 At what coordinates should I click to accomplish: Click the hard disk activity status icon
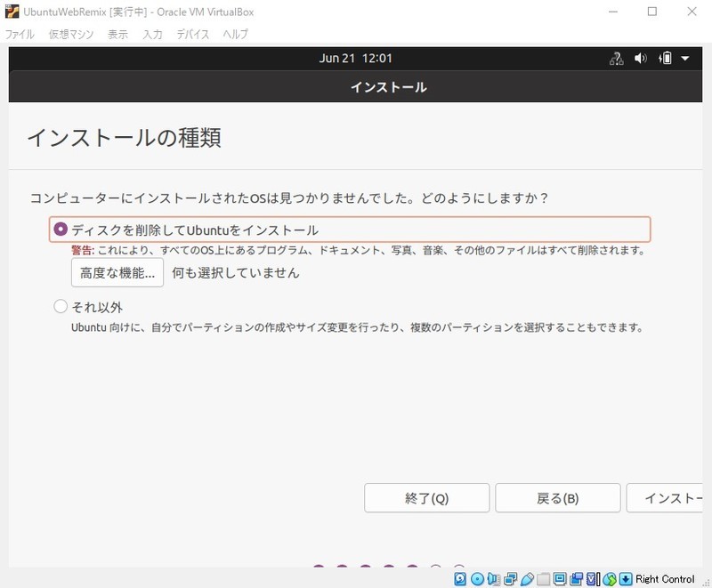460,579
